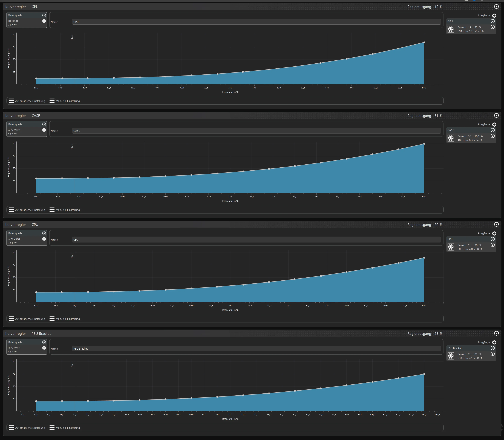The height and width of the screenshot is (440, 504).
Task: Expand Manuelle Einstellung in PSU Bracket controller
Action: (x=65, y=428)
